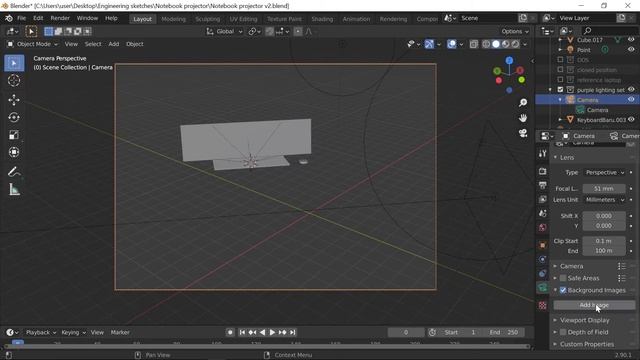
Task: Open the File menu
Action: [22, 18]
